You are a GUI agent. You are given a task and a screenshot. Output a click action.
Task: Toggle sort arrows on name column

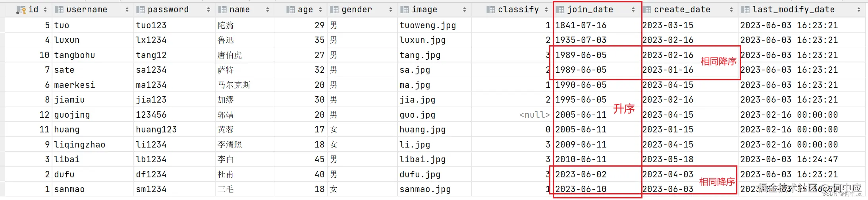[268, 10]
